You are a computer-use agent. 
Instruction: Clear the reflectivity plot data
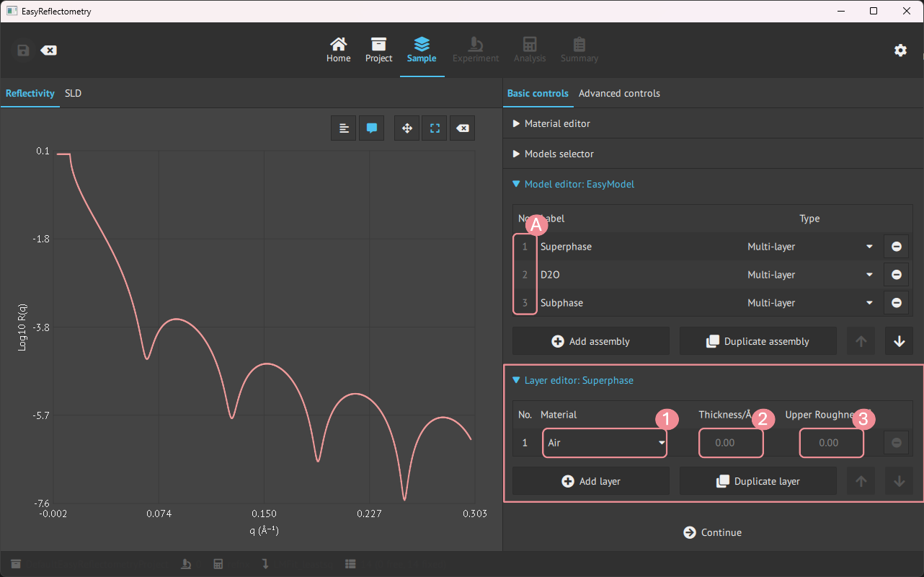point(462,128)
